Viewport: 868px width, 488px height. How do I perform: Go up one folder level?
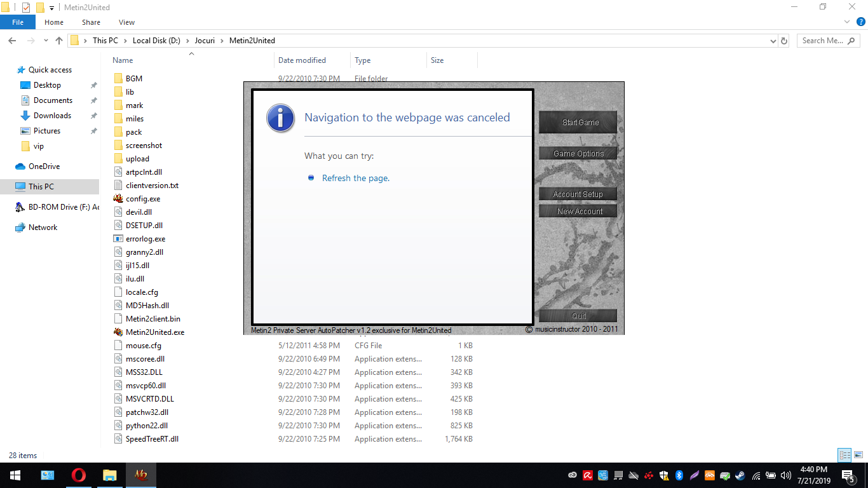click(59, 41)
